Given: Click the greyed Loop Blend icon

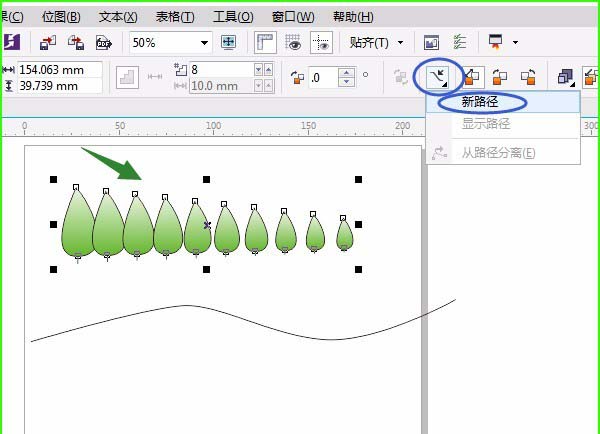Looking at the screenshot, I should point(401,77).
